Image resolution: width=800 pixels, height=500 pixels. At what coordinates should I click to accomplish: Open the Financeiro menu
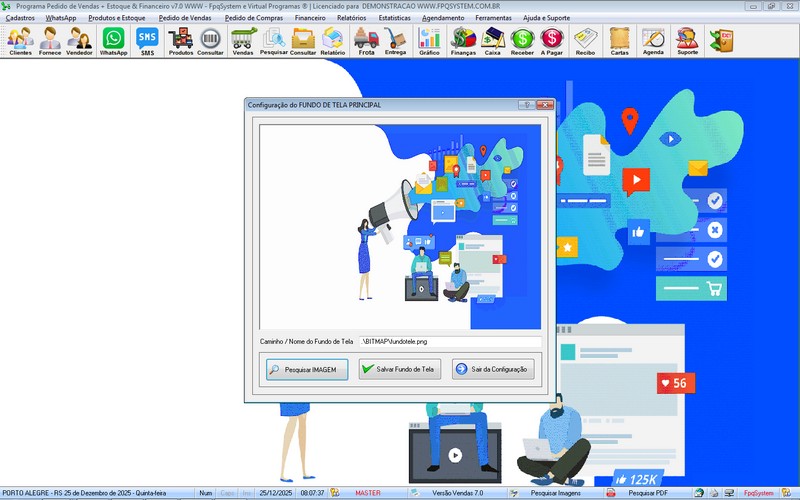310,18
